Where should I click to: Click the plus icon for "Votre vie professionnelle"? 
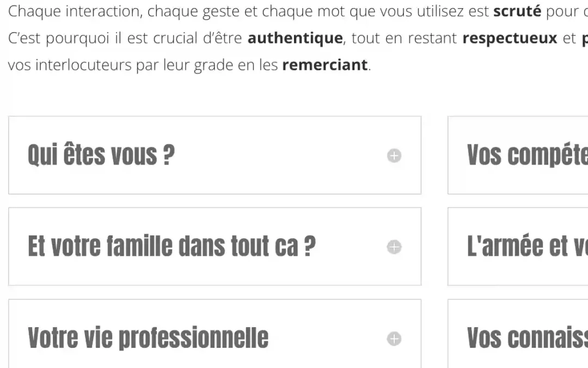click(x=394, y=339)
